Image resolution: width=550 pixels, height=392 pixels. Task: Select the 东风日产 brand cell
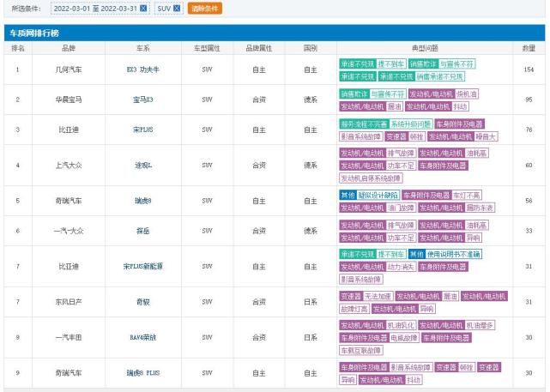[x=69, y=302]
